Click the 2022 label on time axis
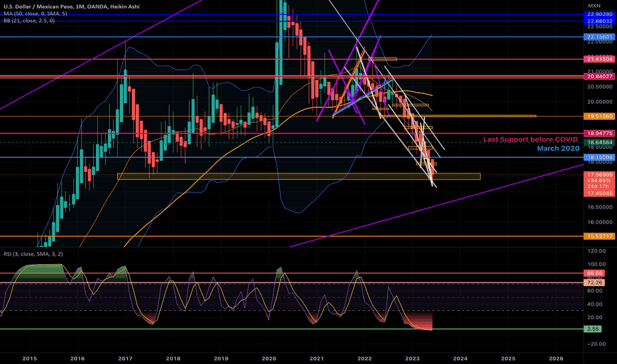Screen dimensions: 617x364 point(365,359)
